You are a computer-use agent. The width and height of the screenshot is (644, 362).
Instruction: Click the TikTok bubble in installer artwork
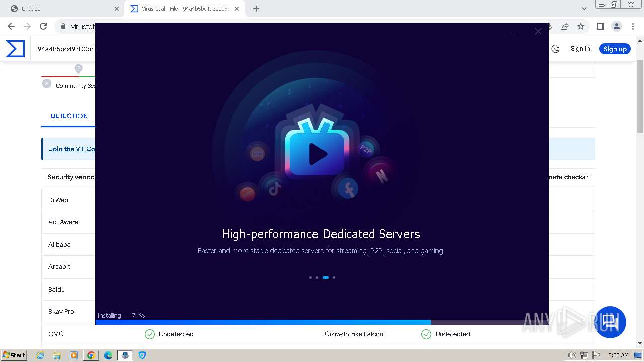(274, 189)
